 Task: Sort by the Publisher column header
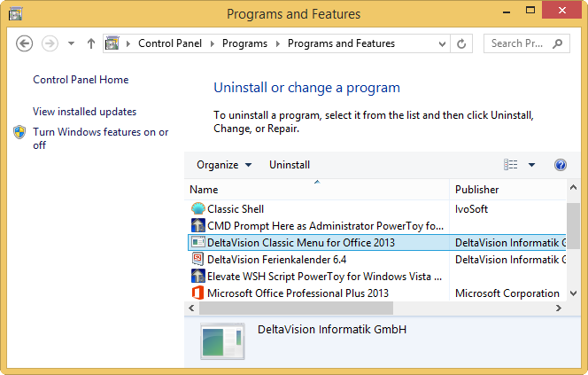507,190
